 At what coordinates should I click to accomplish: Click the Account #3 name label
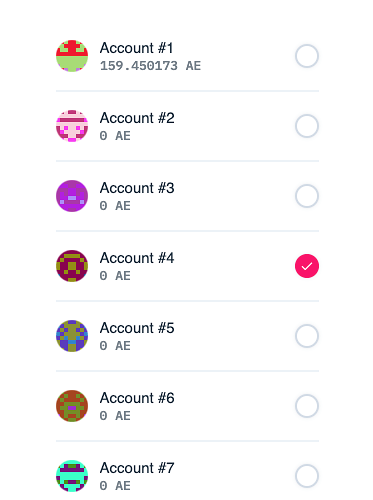click(137, 188)
